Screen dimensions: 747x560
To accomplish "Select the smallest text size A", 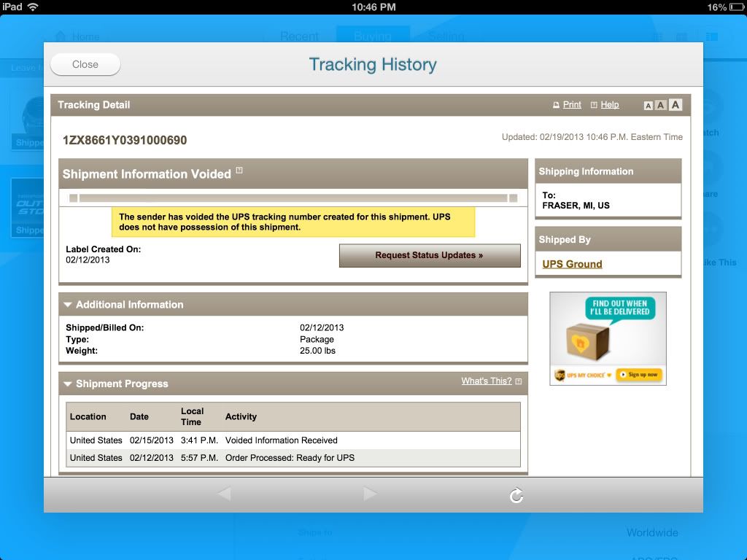I will coord(648,106).
